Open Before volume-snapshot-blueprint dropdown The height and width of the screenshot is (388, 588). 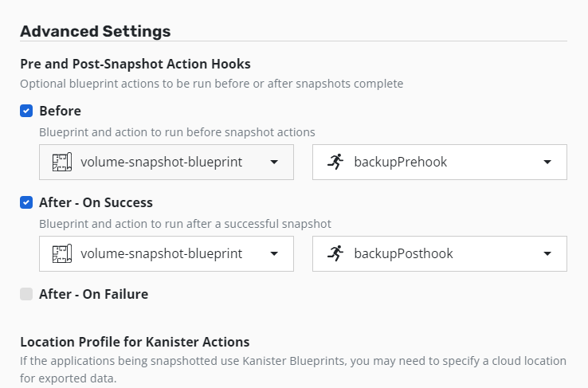[167, 162]
